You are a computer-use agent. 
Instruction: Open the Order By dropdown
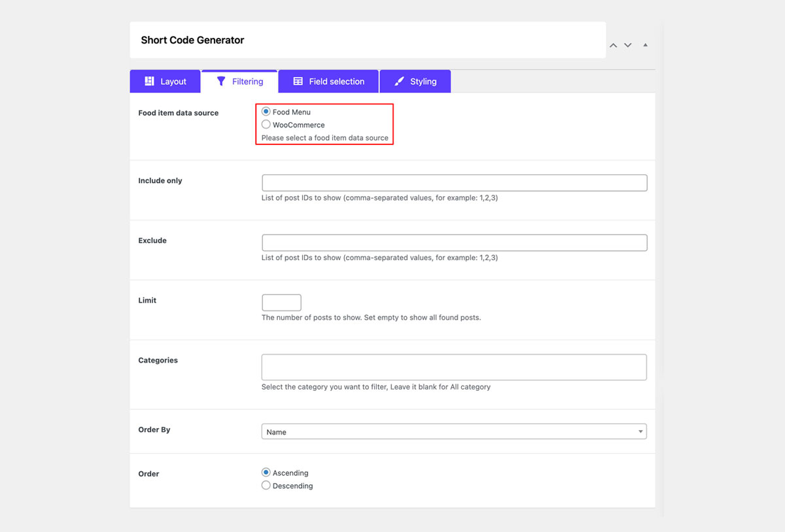tap(454, 431)
